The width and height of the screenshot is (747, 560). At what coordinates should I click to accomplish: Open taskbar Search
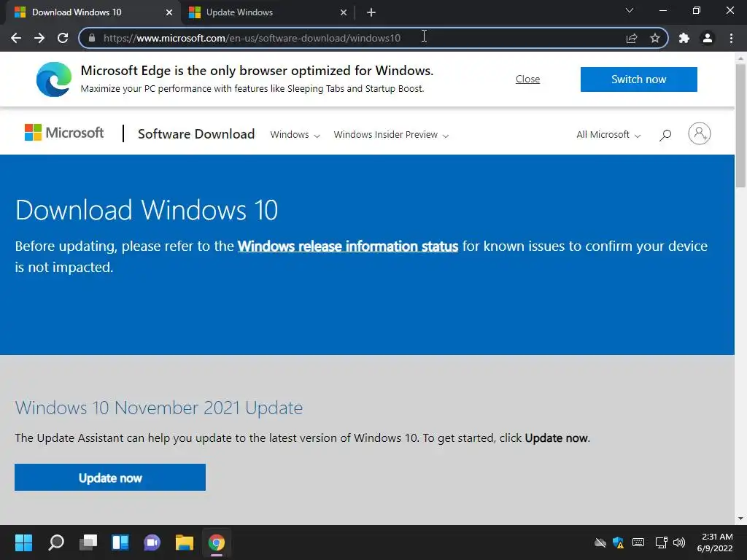(56, 542)
